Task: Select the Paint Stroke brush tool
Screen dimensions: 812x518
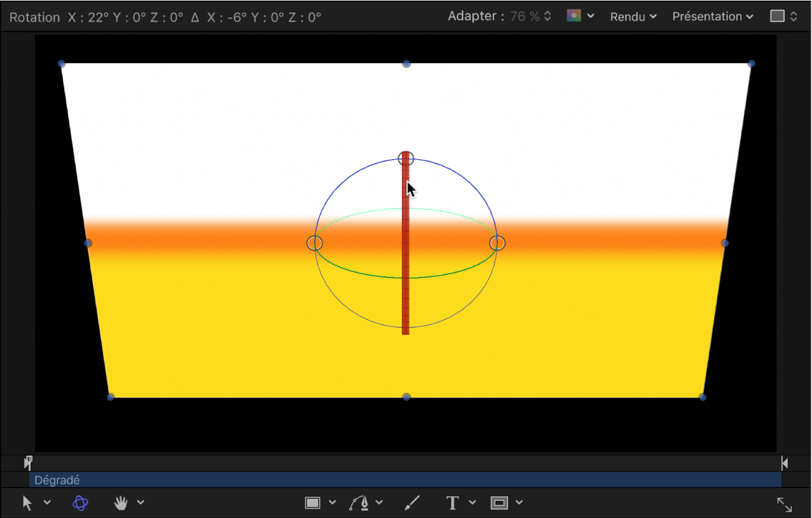Action: [x=412, y=503]
